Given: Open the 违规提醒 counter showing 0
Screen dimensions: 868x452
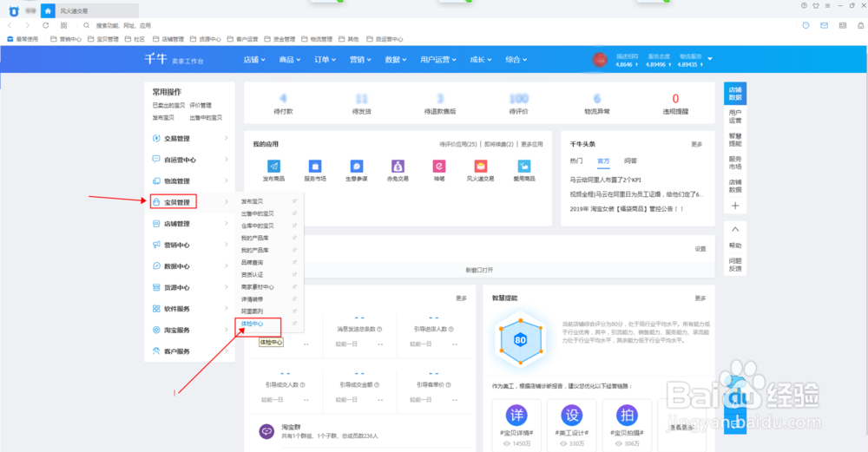Looking at the screenshot, I should 675,103.
